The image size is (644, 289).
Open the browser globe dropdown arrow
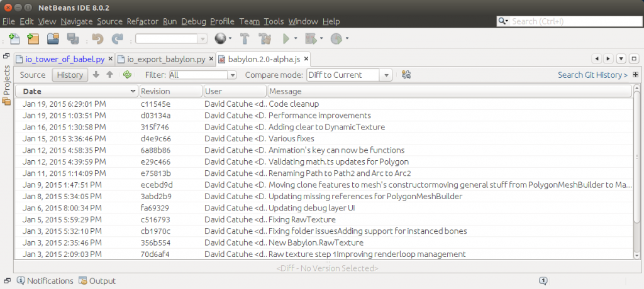pos(230,38)
